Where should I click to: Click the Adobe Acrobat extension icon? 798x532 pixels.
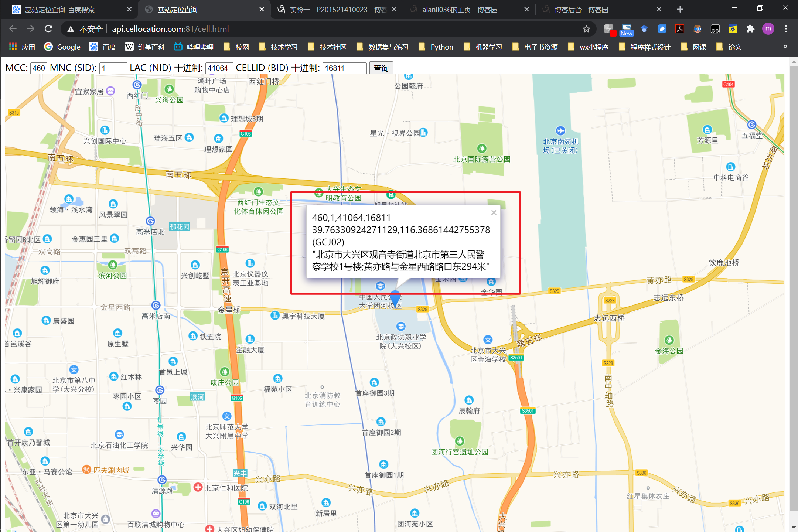[x=679, y=29]
